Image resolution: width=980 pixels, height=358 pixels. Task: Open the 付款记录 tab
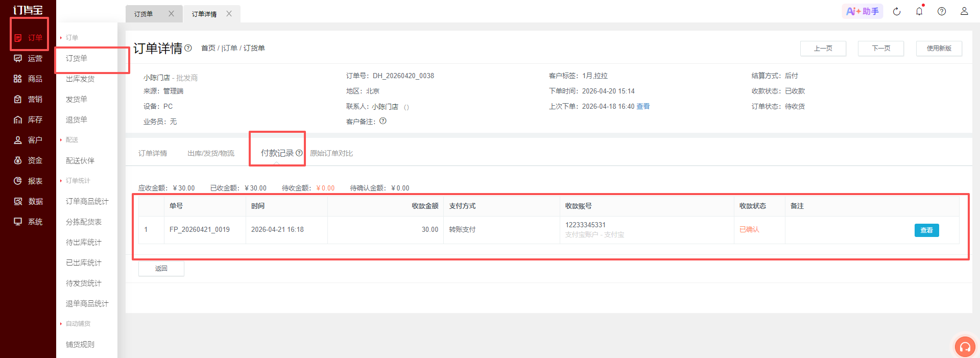[x=277, y=153]
